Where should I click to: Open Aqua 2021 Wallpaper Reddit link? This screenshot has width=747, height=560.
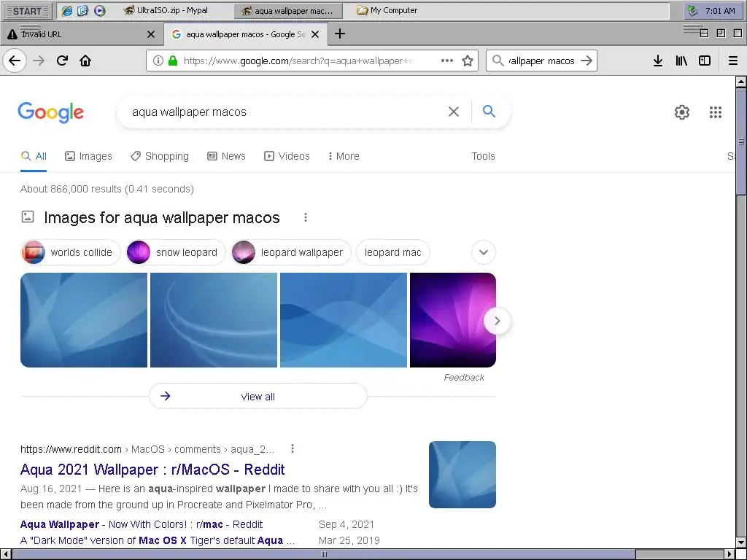point(152,470)
